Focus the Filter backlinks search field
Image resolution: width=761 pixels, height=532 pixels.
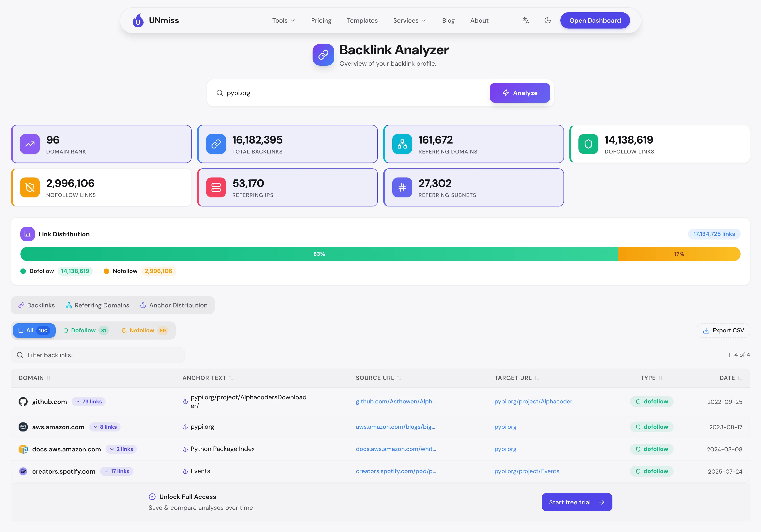pyautogui.click(x=98, y=355)
